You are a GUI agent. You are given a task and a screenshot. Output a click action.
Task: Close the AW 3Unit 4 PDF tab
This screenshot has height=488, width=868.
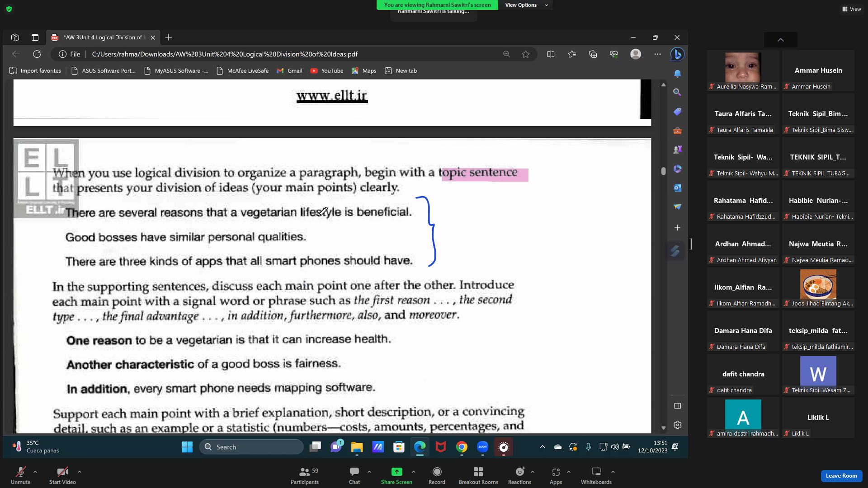(x=153, y=38)
